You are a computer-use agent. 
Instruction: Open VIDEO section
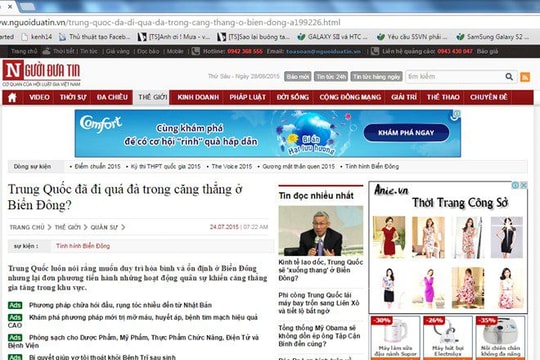(x=39, y=97)
